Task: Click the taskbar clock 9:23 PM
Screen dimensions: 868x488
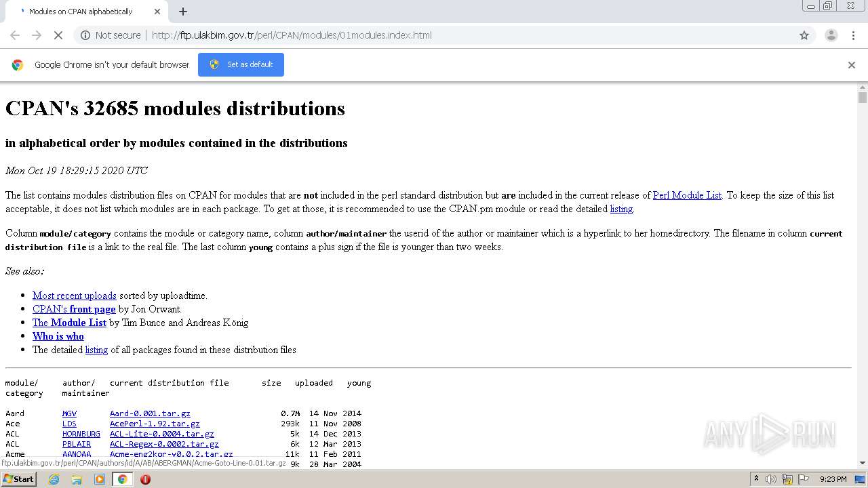Action: [x=833, y=479]
